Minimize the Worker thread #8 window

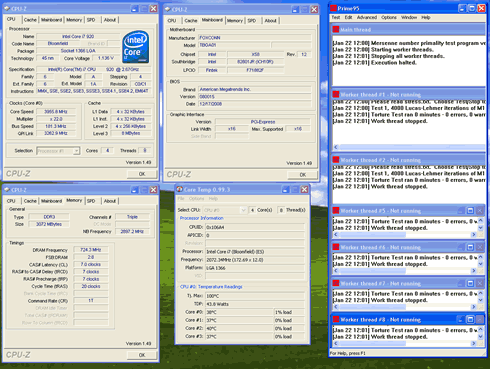pyautogui.click(x=461, y=320)
